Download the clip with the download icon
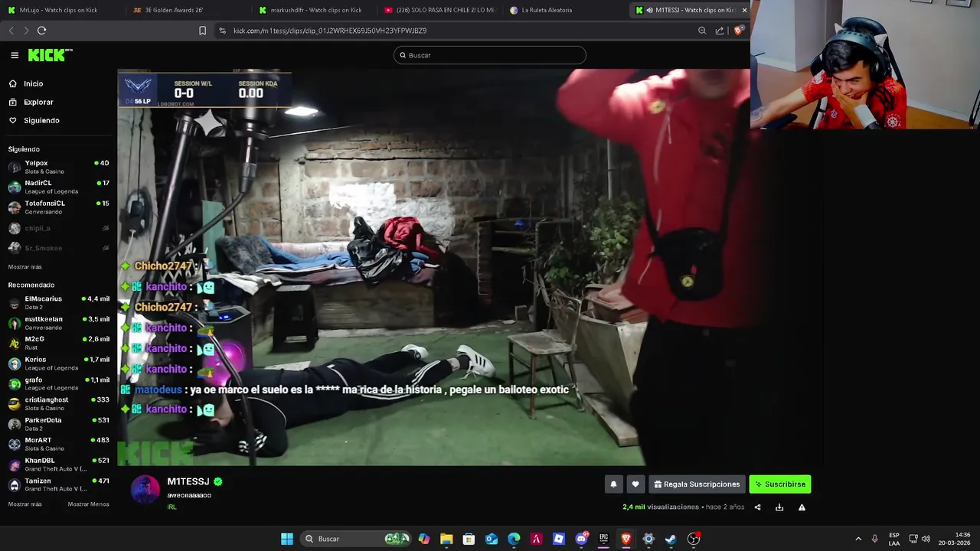980x551 pixels. (779, 507)
